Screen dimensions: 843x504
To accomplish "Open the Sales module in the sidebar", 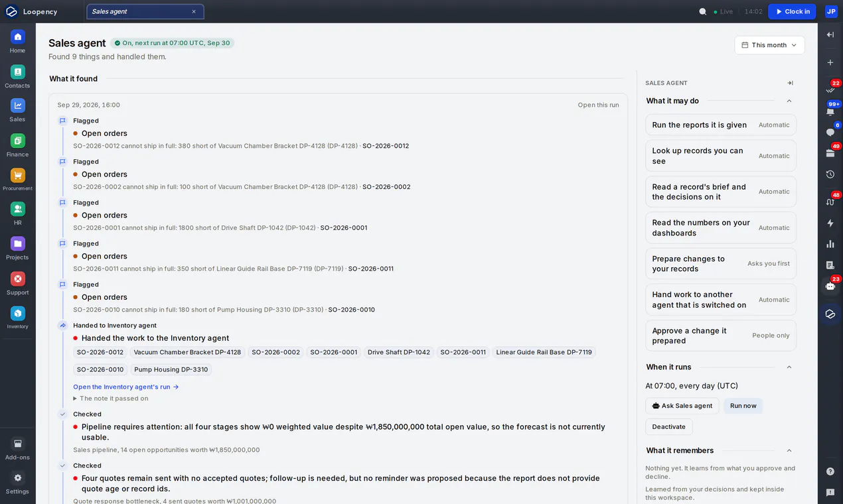I will 17,111.
